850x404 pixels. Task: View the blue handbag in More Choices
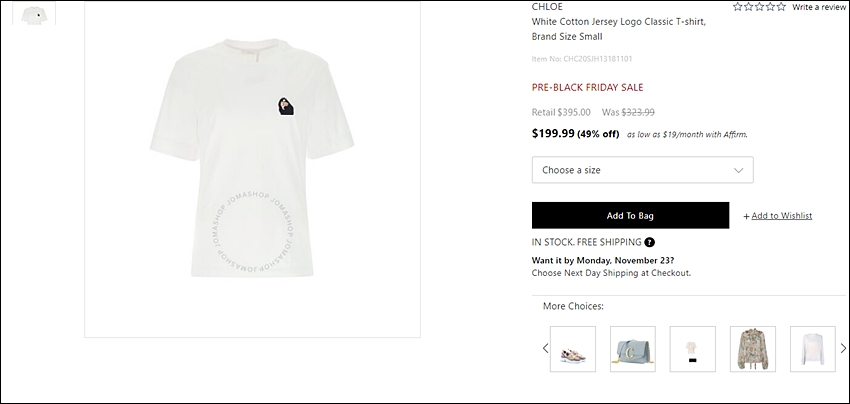pos(633,349)
